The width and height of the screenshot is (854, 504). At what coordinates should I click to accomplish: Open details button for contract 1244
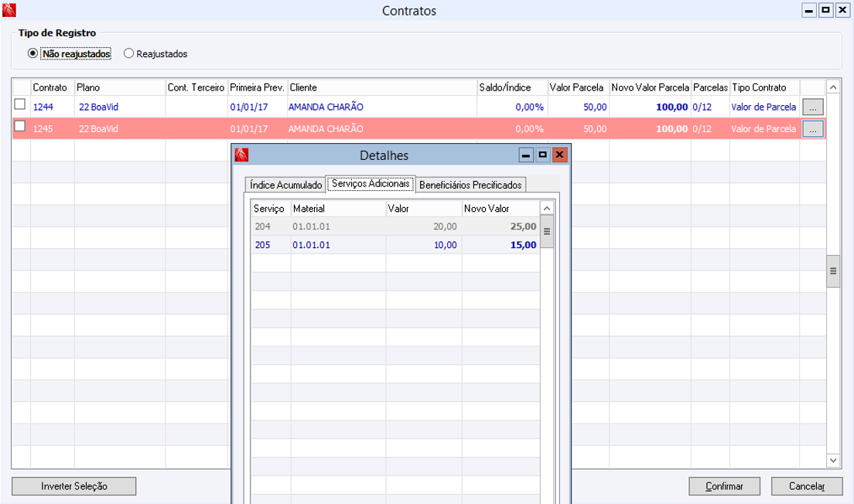(813, 107)
